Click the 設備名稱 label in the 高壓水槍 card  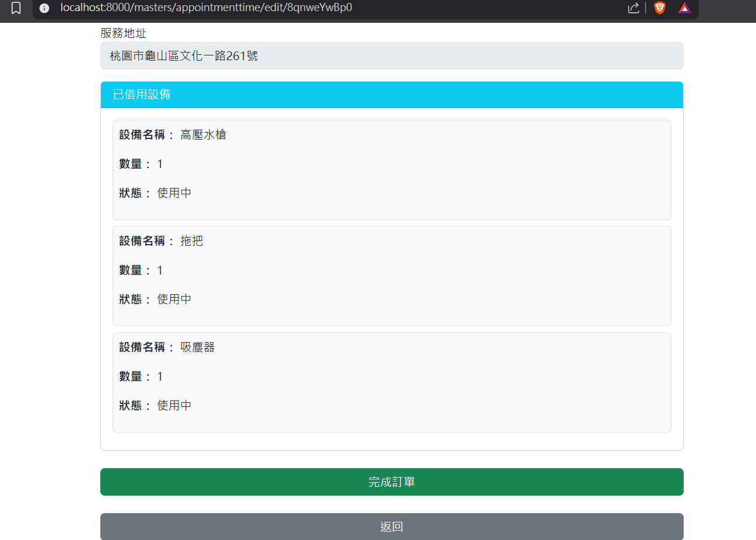click(146, 135)
